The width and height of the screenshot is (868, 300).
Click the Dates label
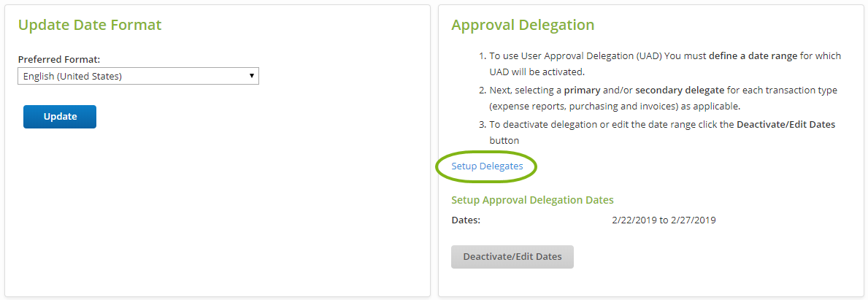(x=466, y=220)
